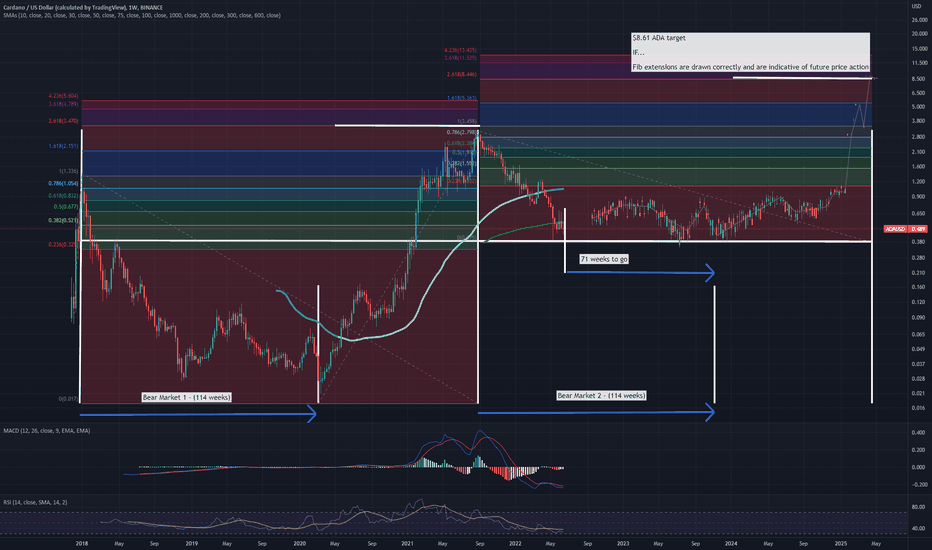Screen dimensions: 932x550
Task: Click the 2024 marker on the time axis
Action: coord(731,543)
